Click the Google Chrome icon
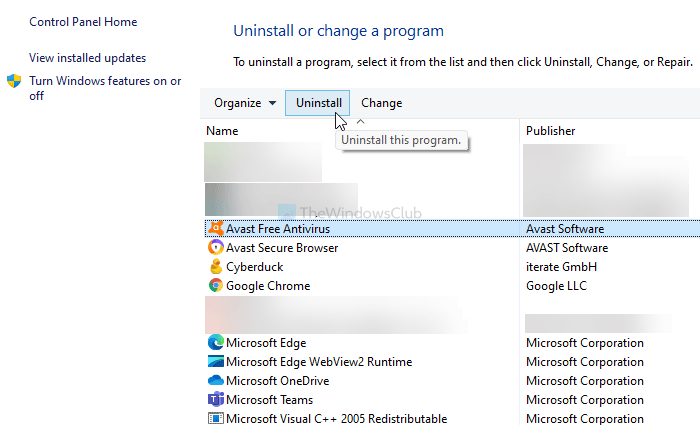This screenshot has height=425, width=700. click(215, 286)
